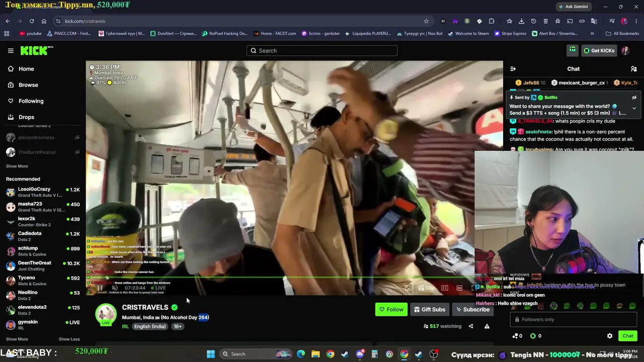The height and width of the screenshot is (362, 644).
Task: Go to Home in sidebar
Action: 21,69
